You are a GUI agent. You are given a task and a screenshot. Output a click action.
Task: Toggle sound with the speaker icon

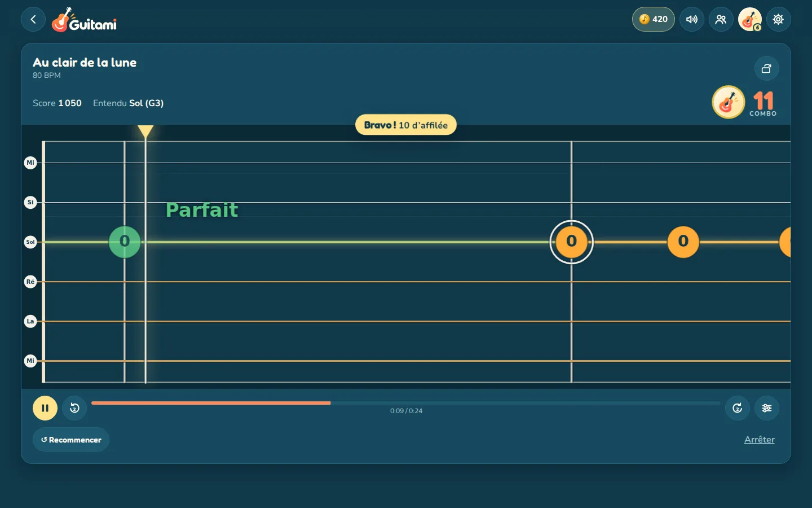click(692, 19)
